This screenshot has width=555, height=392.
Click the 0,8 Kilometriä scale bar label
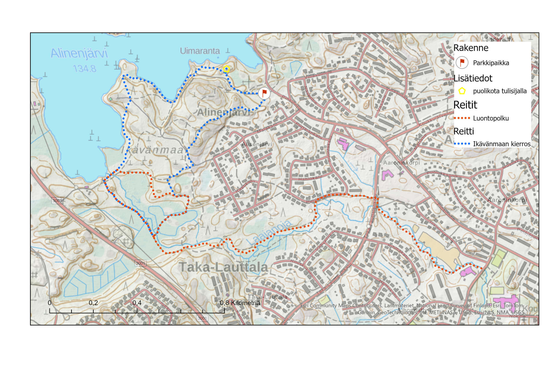pyautogui.click(x=240, y=303)
